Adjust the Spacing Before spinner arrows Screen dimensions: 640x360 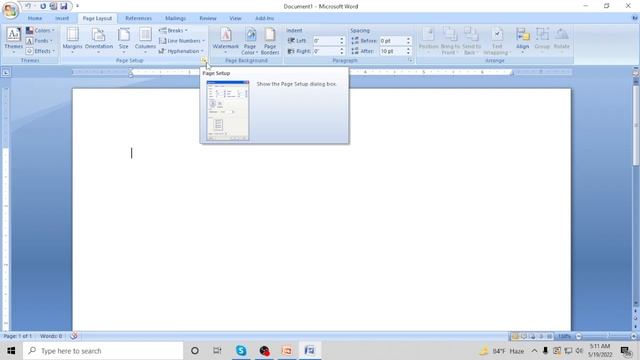tap(408, 41)
